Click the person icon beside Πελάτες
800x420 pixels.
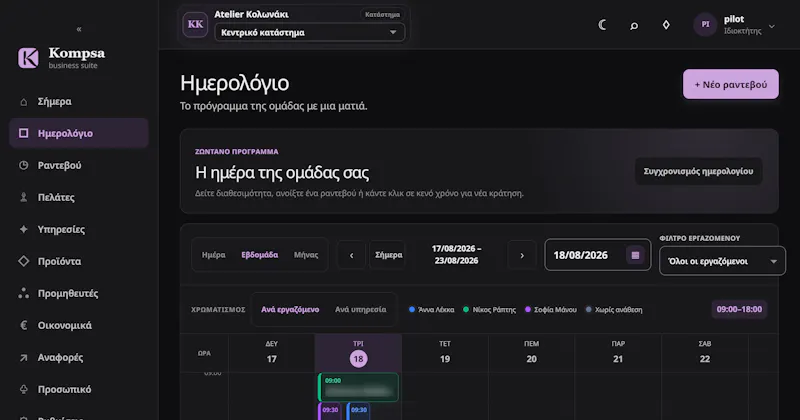click(x=23, y=197)
